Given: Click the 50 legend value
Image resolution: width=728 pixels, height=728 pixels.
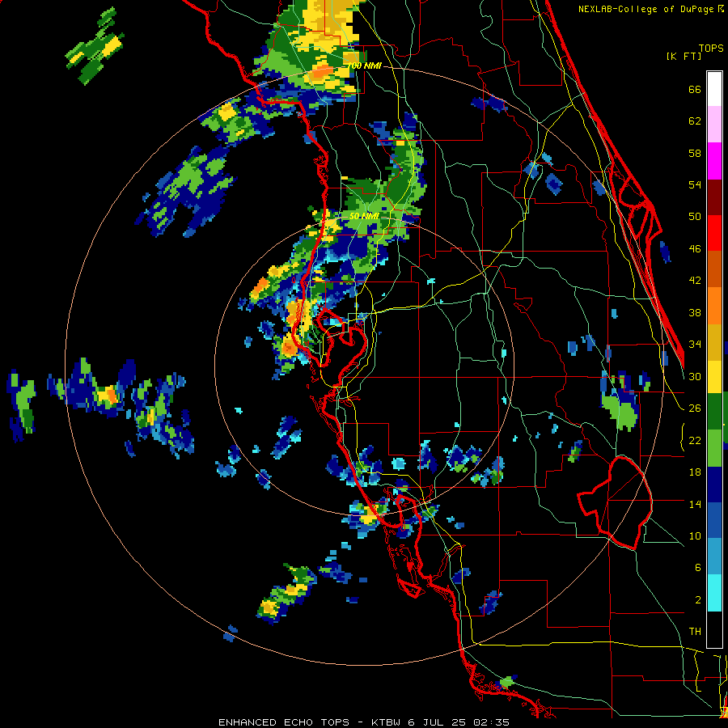Looking at the screenshot, I should click(x=695, y=217).
